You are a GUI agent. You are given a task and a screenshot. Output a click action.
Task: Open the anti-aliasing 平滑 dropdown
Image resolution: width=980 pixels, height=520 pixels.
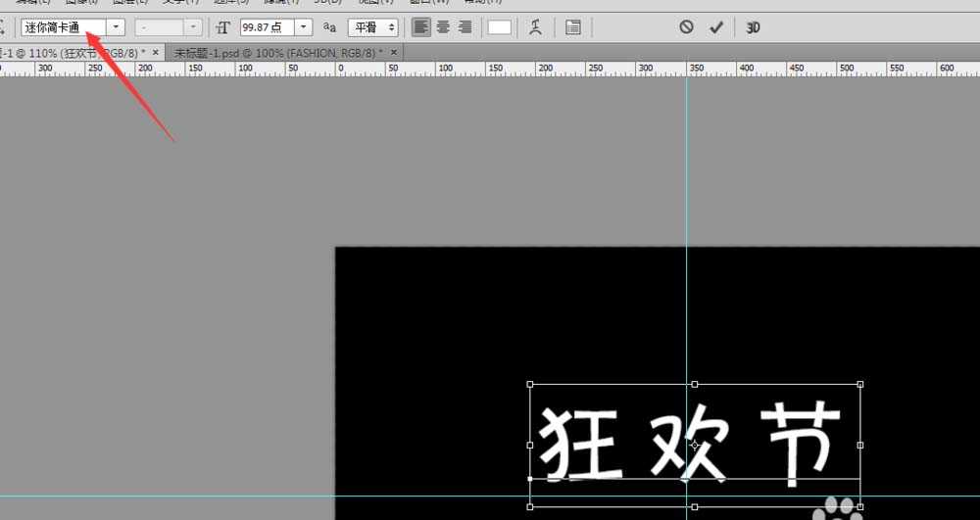pos(372,27)
